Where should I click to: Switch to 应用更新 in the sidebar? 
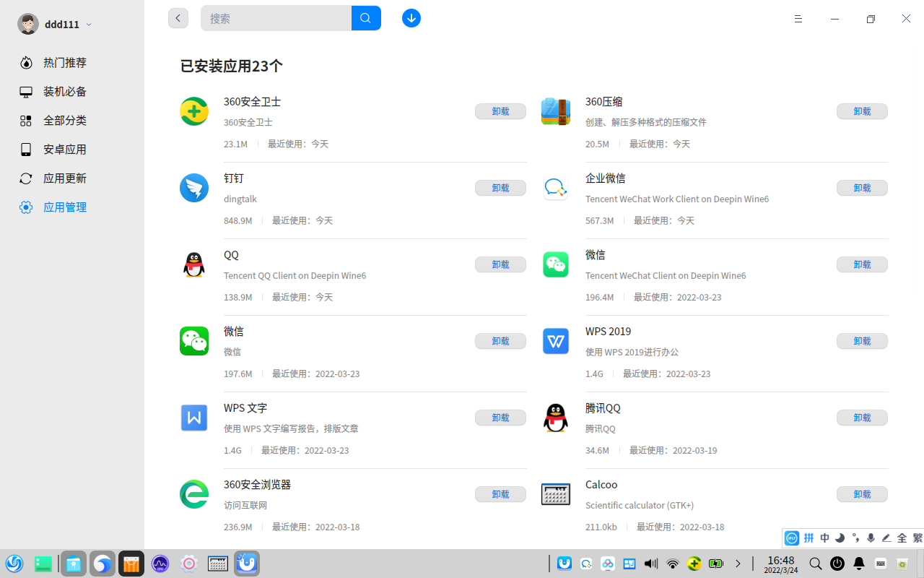point(65,178)
